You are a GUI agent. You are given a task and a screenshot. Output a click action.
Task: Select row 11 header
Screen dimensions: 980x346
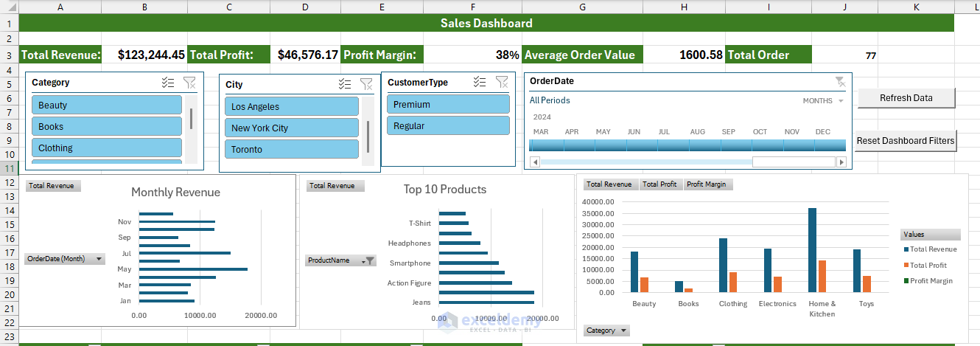pyautogui.click(x=9, y=168)
